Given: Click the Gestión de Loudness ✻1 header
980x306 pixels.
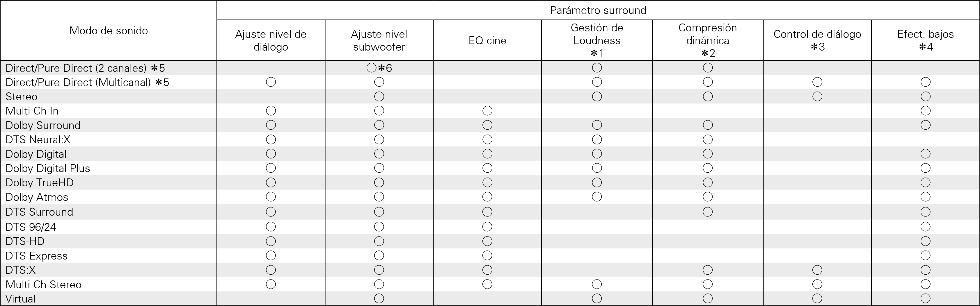Looking at the screenshot, I should (597, 40).
